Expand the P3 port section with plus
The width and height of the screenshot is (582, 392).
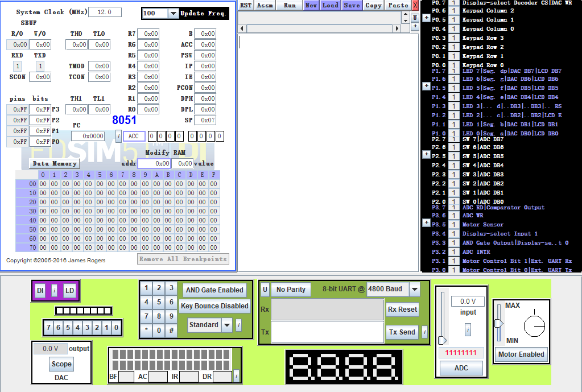(x=426, y=222)
